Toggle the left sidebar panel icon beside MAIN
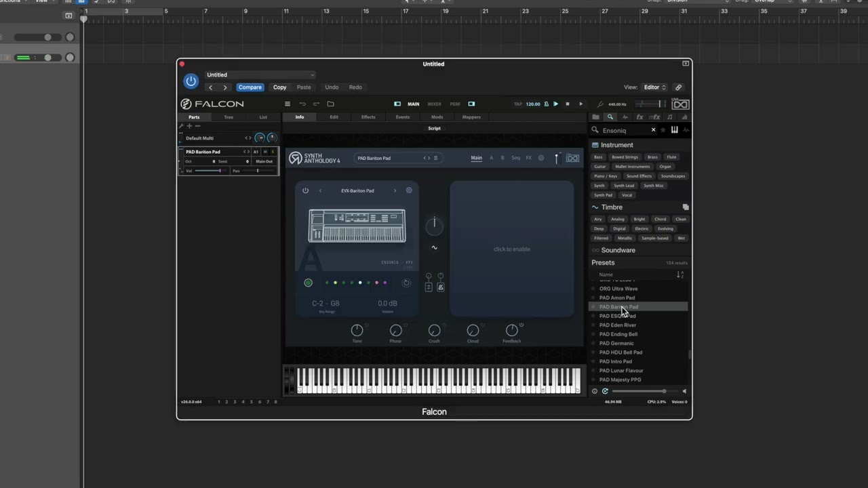This screenshot has height=488, width=868. pyautogui.click(x=397, y=104)
